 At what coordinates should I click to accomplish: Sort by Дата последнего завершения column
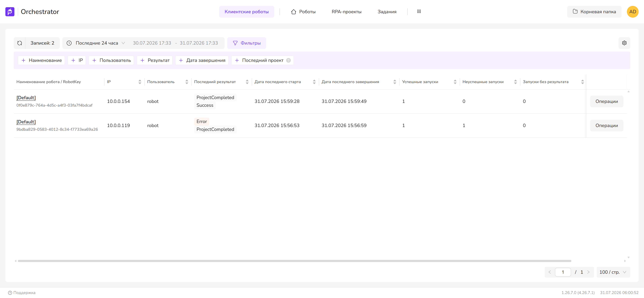395,82
